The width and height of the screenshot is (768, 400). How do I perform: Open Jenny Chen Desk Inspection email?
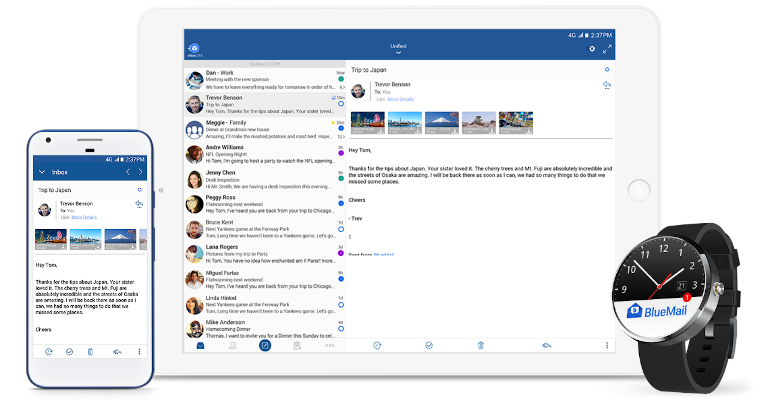pos(265,179)
